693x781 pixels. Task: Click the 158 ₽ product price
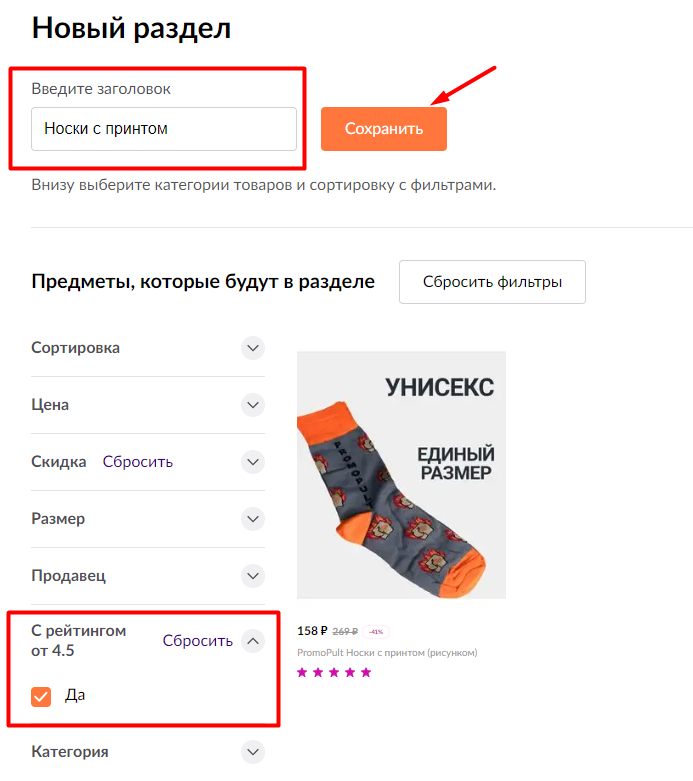click(312, 631)
